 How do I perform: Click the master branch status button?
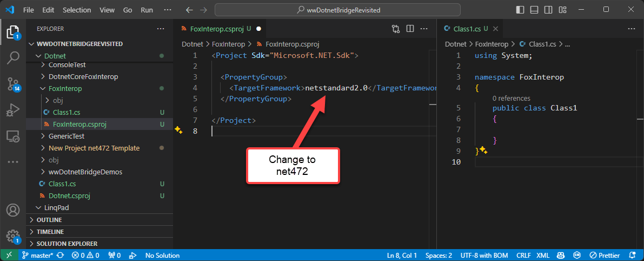point(38,255)
